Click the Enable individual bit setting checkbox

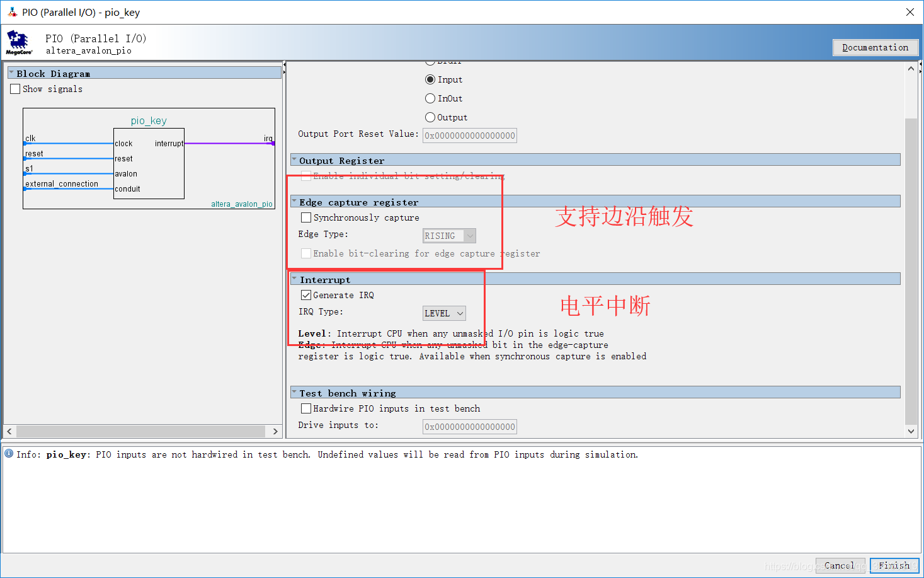[306, 176]
